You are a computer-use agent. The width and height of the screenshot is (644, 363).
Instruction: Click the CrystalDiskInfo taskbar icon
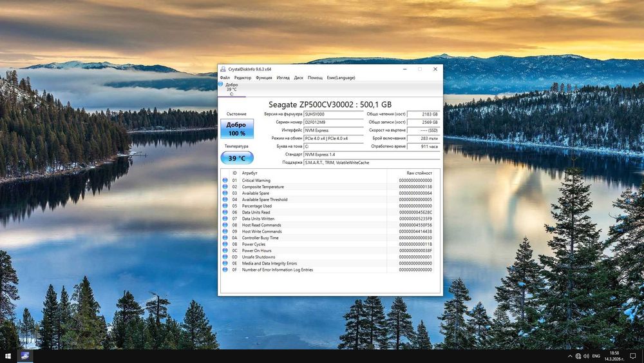(x=24, y=356)
